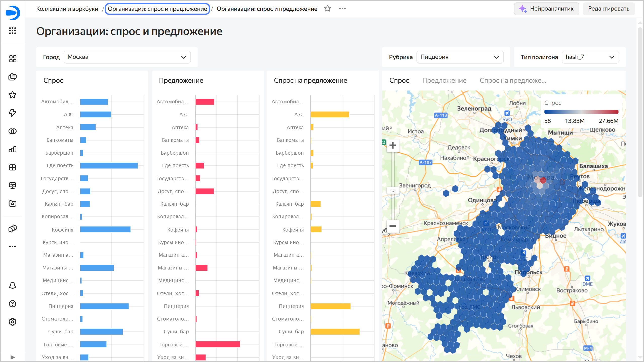Open the all services grid icon
Viewport: 644px width, 362px height.
[13, 31]
